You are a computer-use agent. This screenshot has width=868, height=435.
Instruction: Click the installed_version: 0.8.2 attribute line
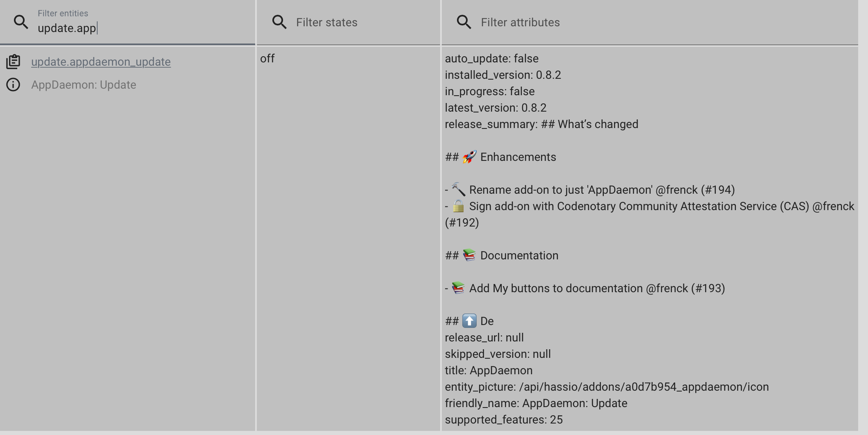(503, 75)
